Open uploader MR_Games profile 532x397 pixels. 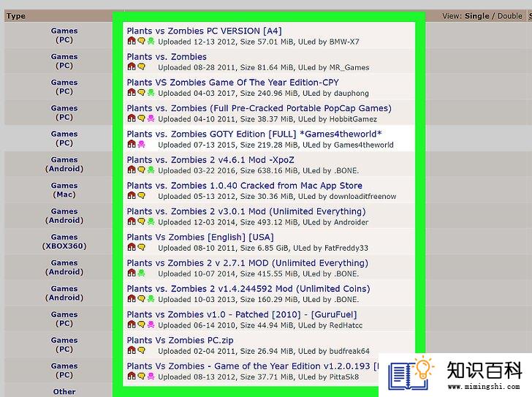(349, 67)
